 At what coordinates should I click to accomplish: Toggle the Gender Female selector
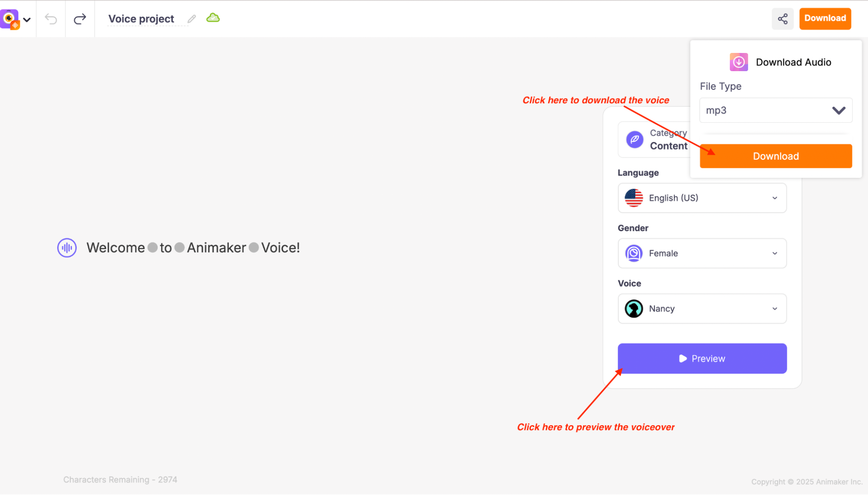[702, 253]
